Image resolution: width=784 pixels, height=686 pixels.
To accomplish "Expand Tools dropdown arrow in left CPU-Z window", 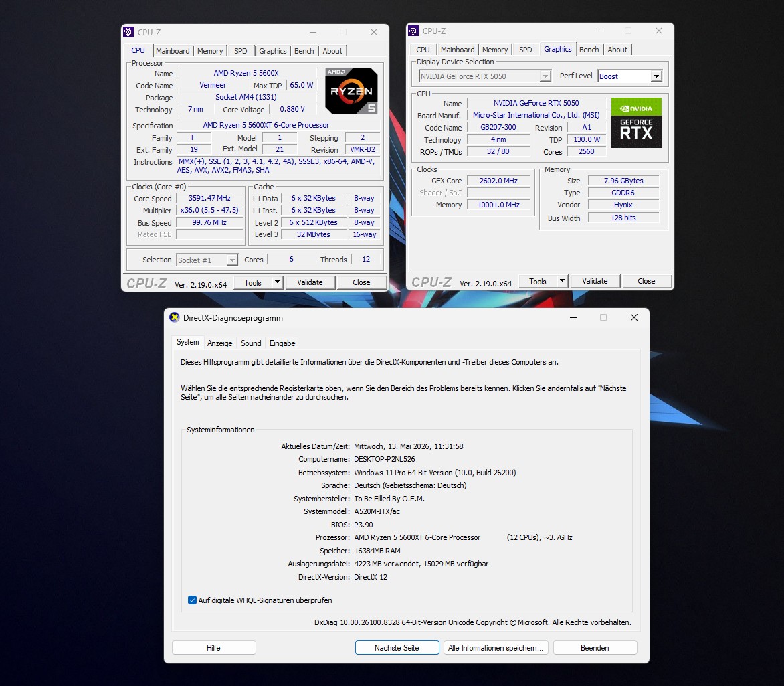I will [277, 282].
